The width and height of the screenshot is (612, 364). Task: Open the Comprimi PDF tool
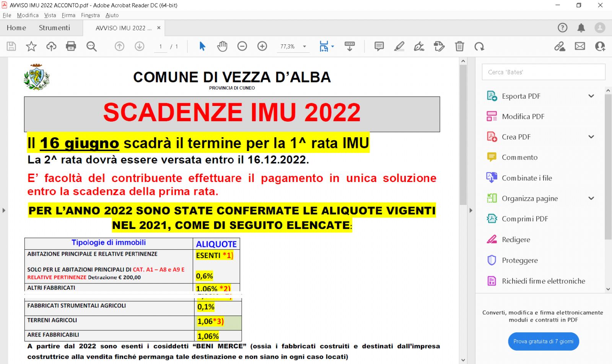pyautogui.click(x=525, y=219)
